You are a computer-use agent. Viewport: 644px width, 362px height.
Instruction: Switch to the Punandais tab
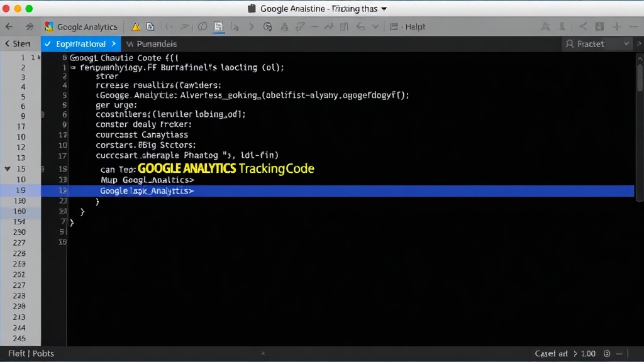tap(152, 44)
